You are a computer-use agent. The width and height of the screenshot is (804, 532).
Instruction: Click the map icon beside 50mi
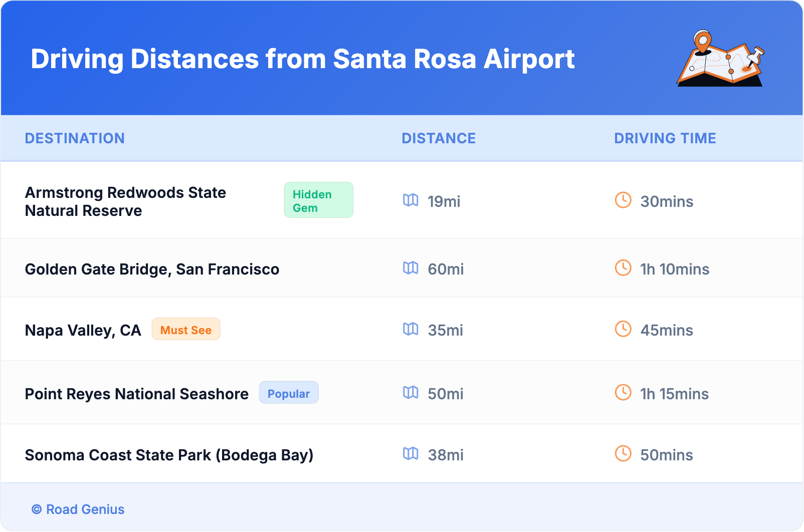[411, 393]
